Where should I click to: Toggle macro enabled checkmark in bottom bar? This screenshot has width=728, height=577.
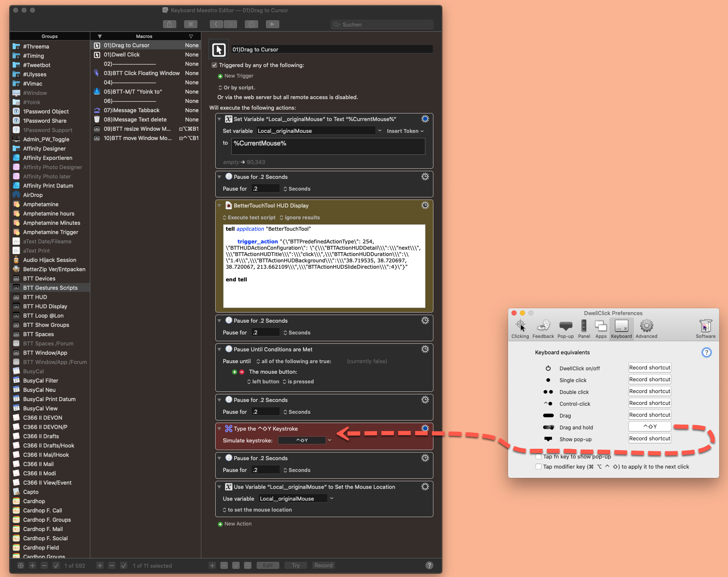[x=124, y=566]
